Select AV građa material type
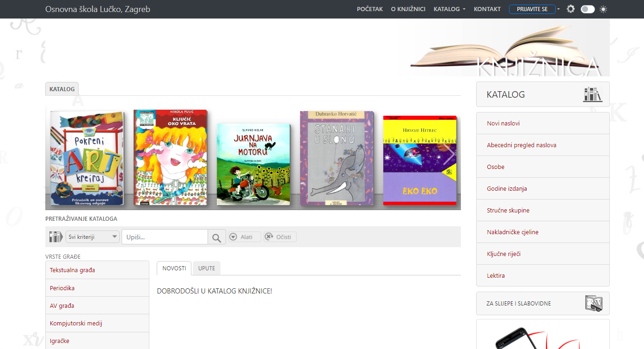Image resolution: width=644 pixels, height=349 pixels. [97, 305]
